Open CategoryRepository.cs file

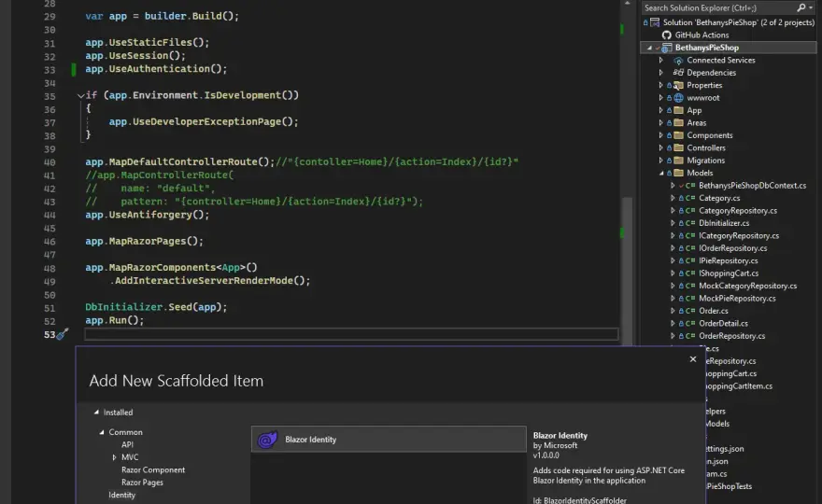tap(738, 211)
